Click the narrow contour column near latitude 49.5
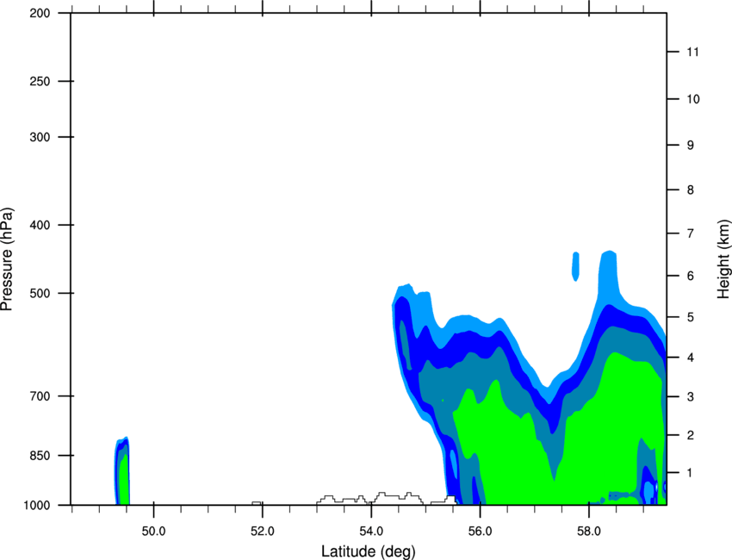 coord(121,470)
